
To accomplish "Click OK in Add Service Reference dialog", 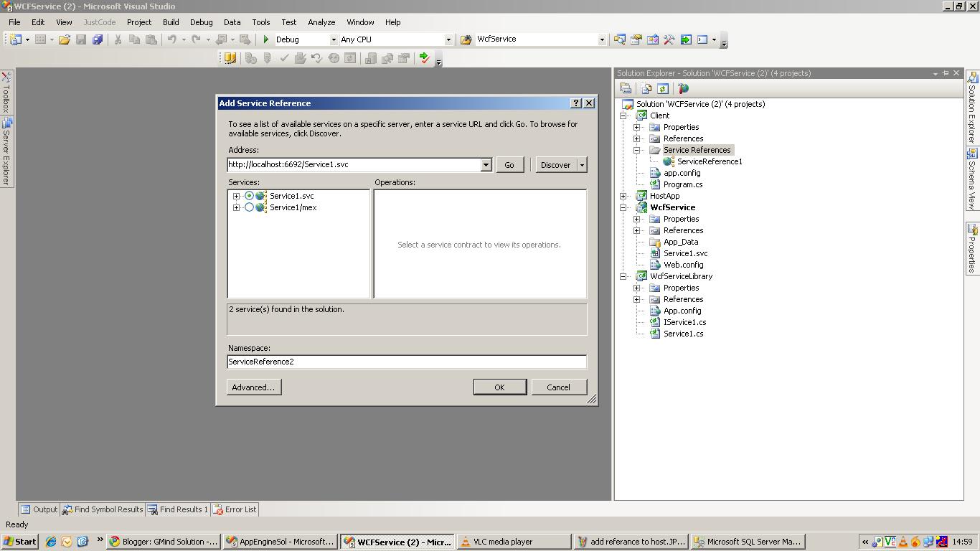I will pos(500,387).
